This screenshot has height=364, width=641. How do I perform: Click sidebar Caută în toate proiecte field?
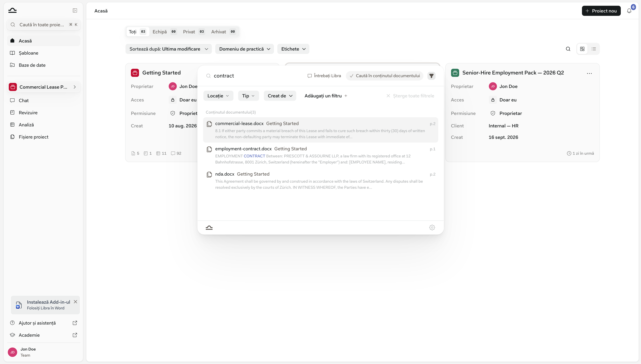click(44, 24)
